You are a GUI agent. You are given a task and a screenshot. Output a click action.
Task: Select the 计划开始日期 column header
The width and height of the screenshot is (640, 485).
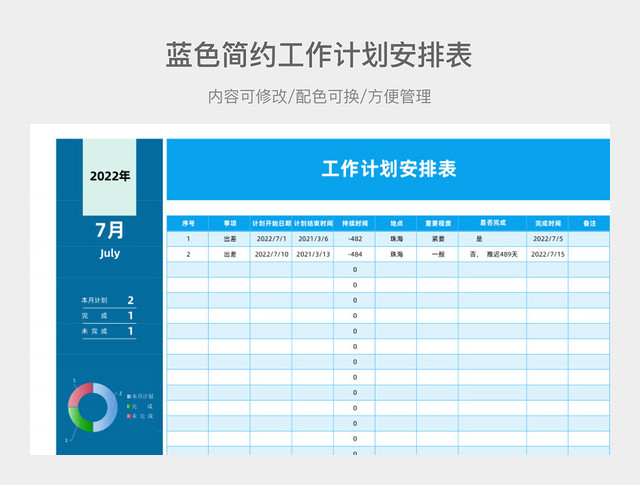click(271, 223)
